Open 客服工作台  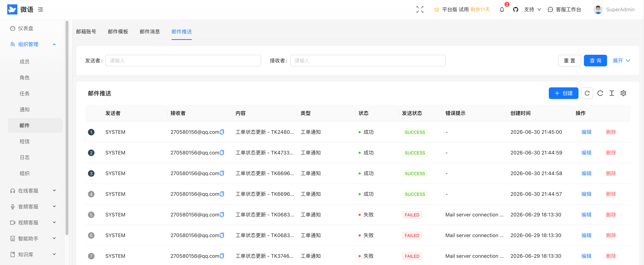click(565, 10)
